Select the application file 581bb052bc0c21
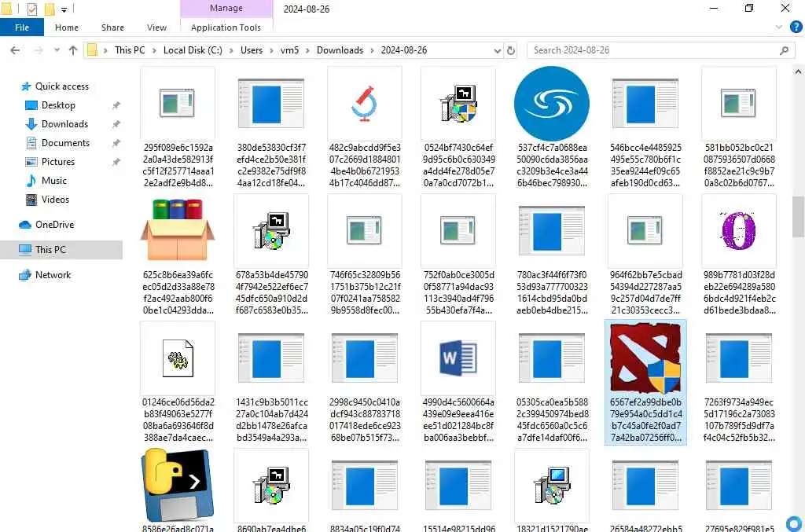This screenshot has height=532, width=805. [x=739, y=128]
